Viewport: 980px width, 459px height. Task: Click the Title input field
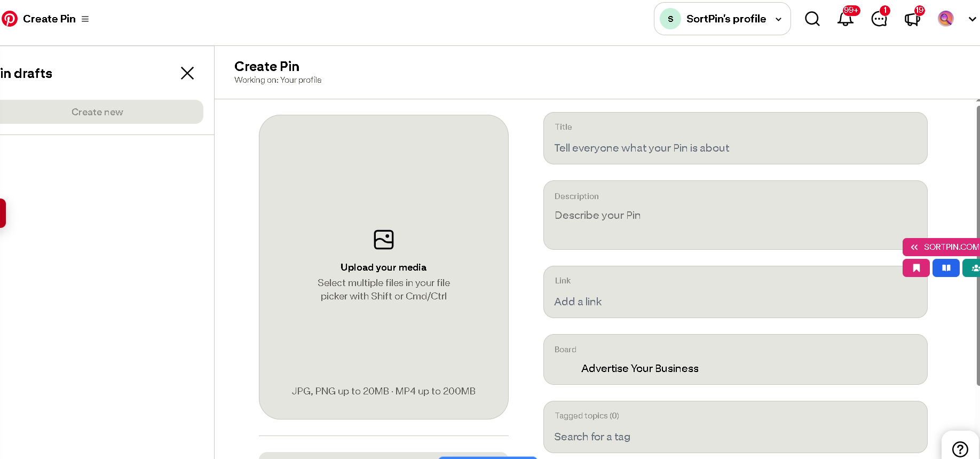(x=735, y=138)
